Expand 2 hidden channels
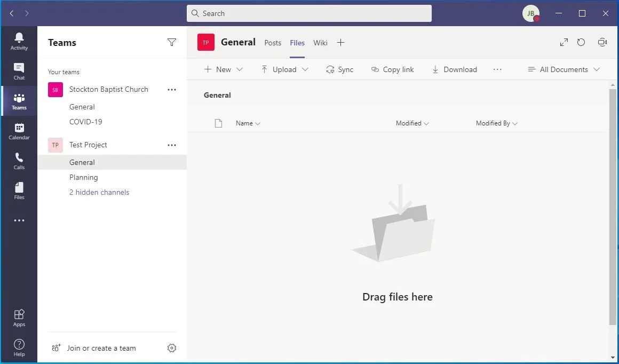This screenshot has width=619, height=364. (99, 192)
